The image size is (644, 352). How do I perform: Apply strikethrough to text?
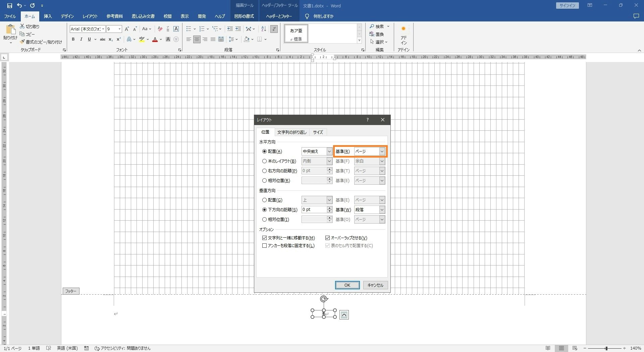click(x=103, y=39)
